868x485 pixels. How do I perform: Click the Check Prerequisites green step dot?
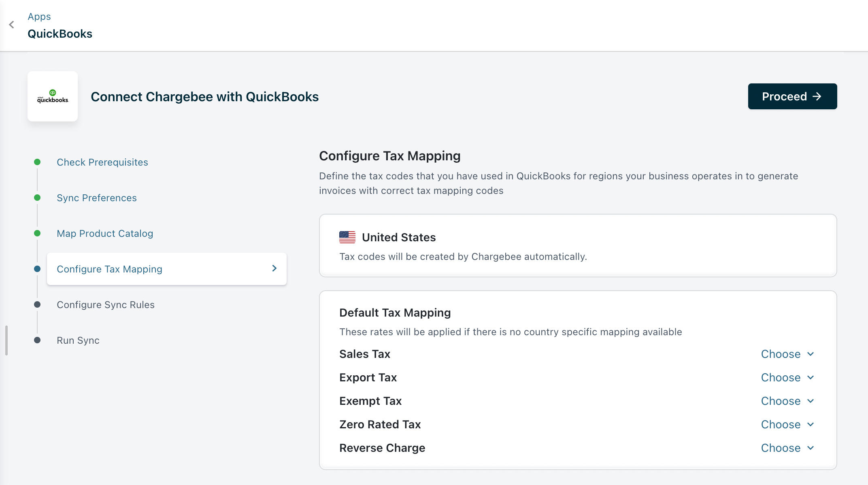37,162
